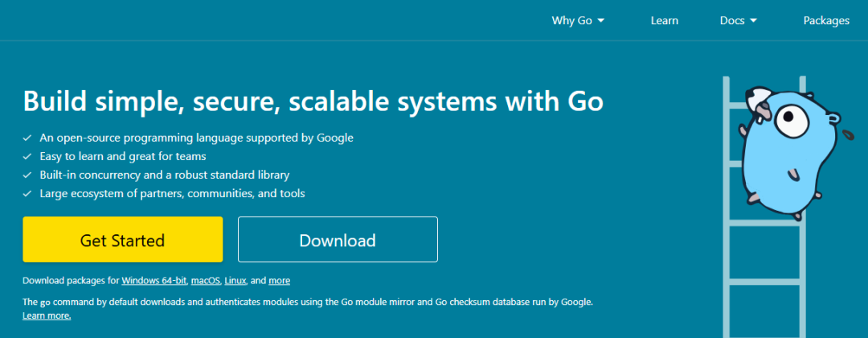Go to the Learn page

pyautogui.click(x=665, y=20)
